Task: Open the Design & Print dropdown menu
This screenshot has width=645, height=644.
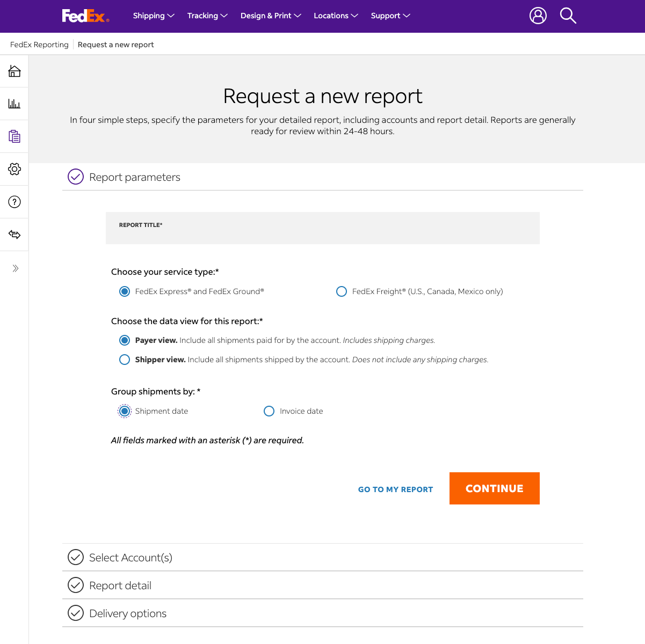Action: 271,16
